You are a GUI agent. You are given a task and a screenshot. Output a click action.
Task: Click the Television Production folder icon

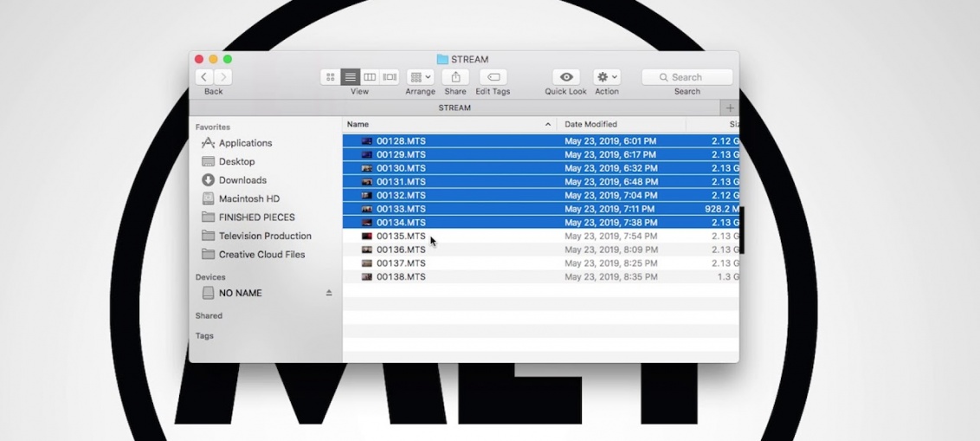coord(208,236)
